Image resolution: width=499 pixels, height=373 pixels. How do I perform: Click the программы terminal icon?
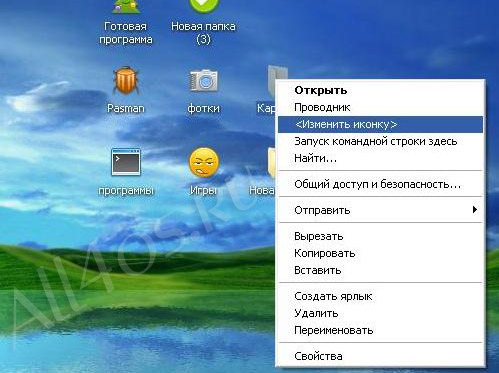(126, 162)
